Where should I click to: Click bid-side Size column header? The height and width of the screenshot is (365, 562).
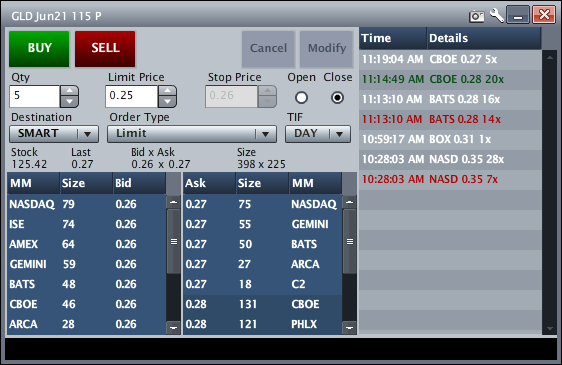[x=86, y=183]
